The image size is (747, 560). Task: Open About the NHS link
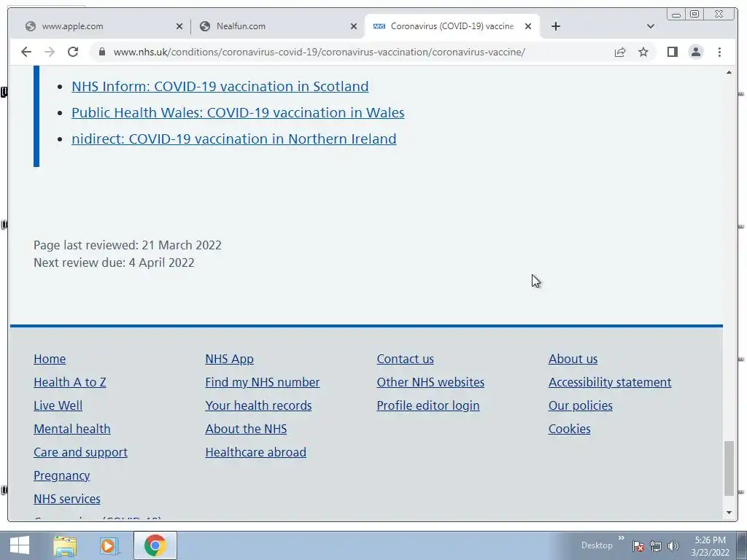pos(246,429)
